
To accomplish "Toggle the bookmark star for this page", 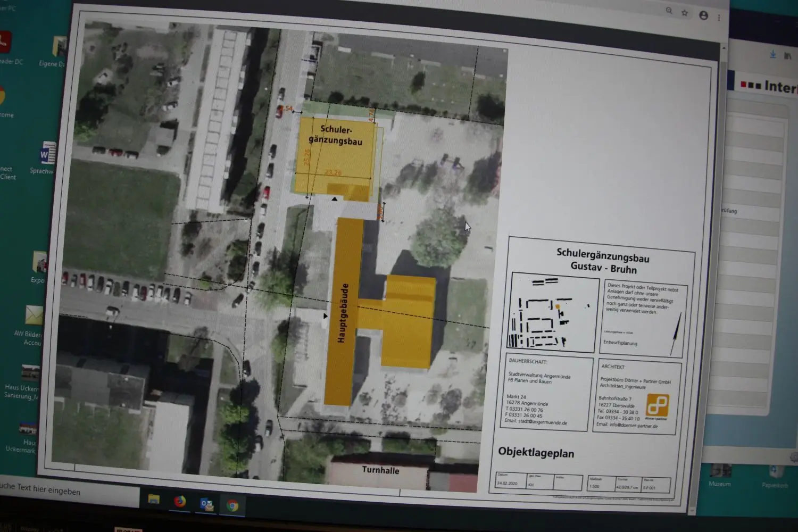I will pyautogui.click(x=684, y=13).
